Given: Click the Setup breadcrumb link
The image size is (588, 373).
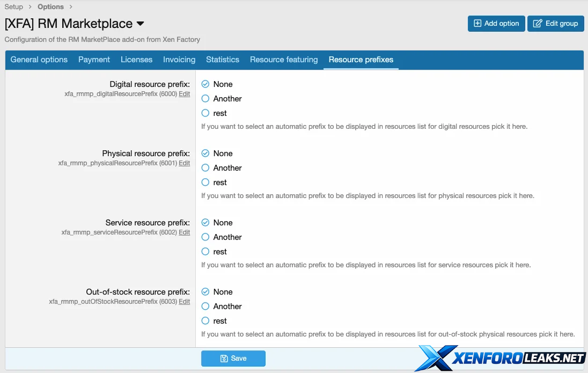Looking at the screenshot, I should (x=14, y=7).
